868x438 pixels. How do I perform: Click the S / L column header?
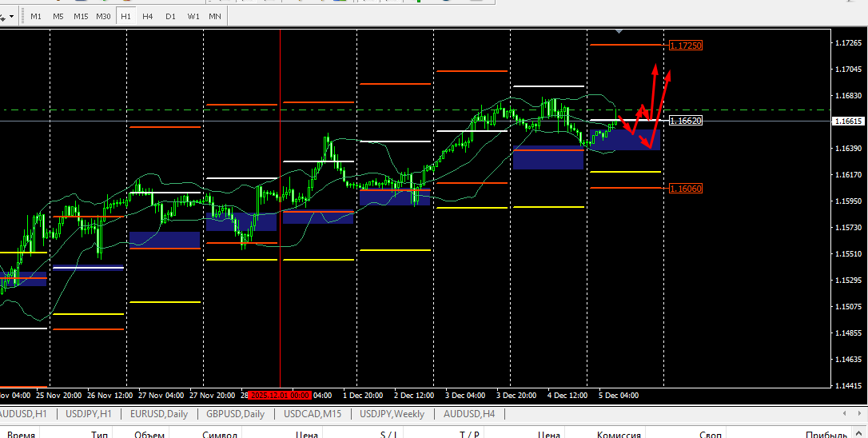pyautogui.click(x=389, y=435)
